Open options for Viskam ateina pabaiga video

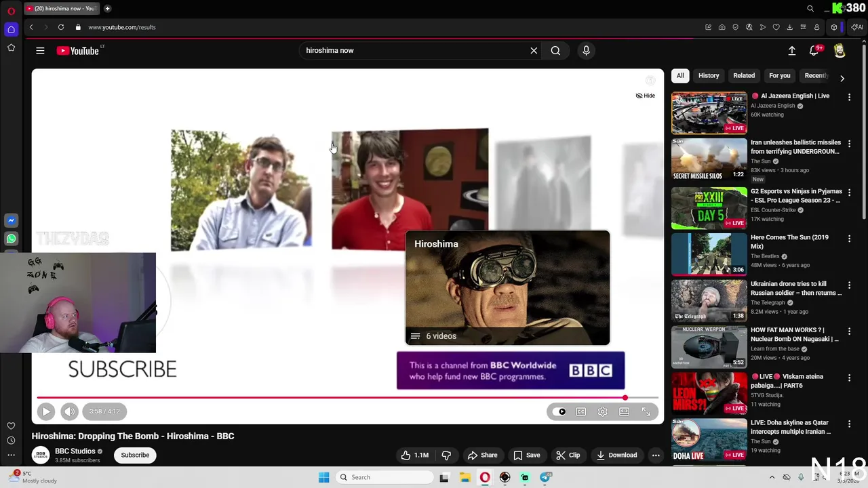[x=849, y=378]
